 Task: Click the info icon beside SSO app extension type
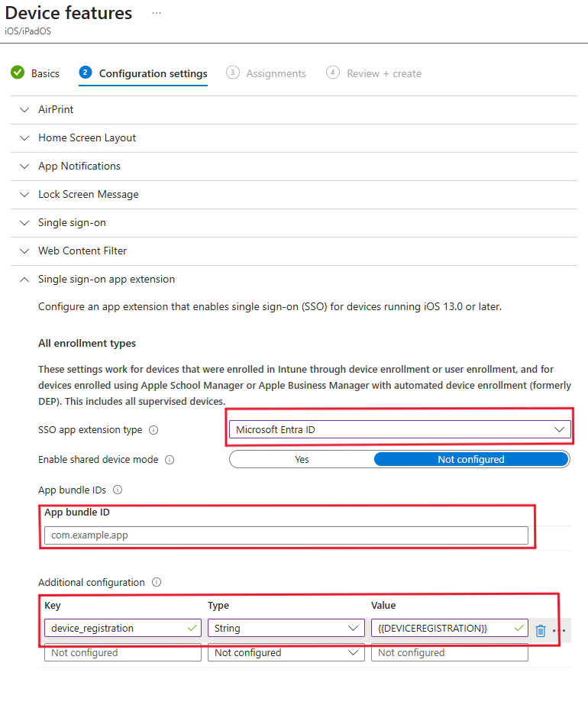[x=153, y=430]
